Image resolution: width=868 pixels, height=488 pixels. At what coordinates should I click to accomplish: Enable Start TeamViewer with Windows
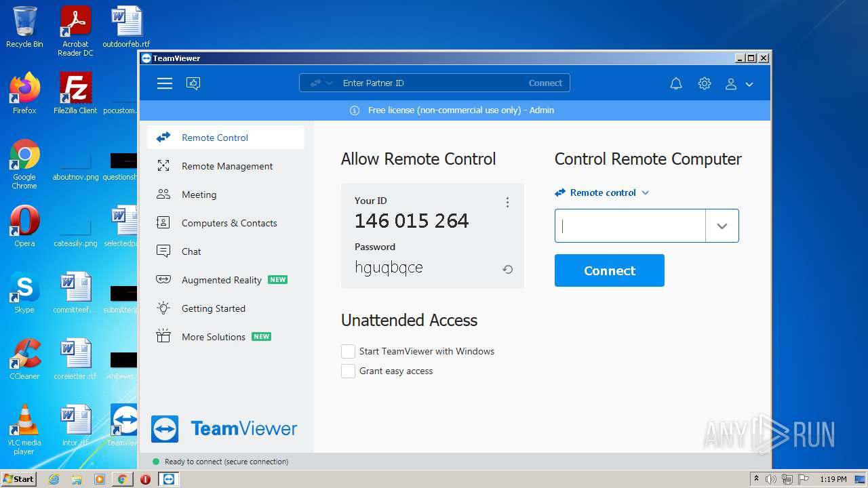tap(348, 351)
